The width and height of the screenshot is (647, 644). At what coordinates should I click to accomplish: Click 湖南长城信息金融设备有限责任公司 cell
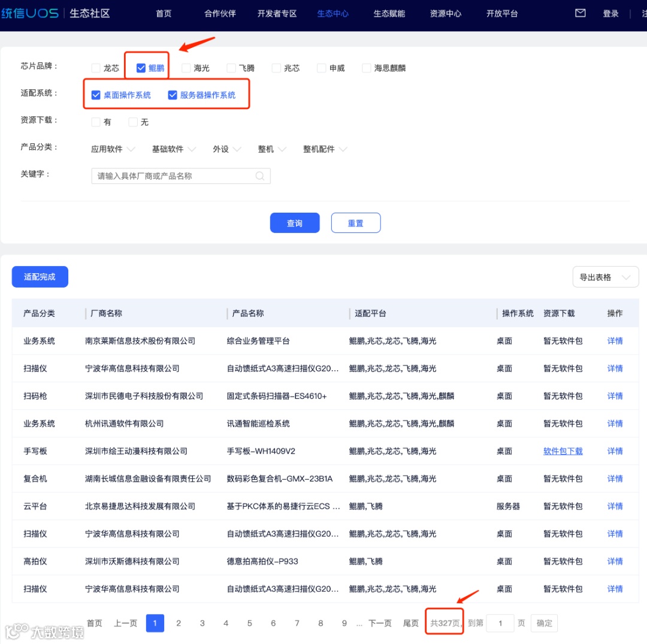(148, 479)
